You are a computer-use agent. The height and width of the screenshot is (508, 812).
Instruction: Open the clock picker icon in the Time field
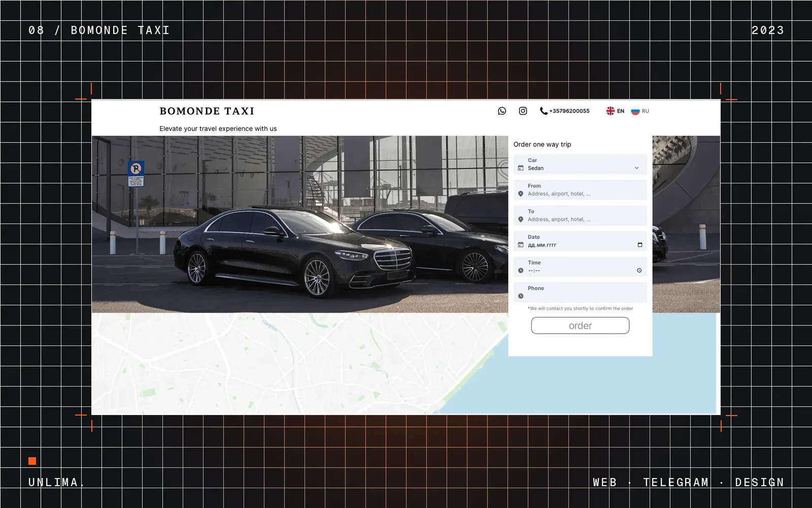[639, 270]
